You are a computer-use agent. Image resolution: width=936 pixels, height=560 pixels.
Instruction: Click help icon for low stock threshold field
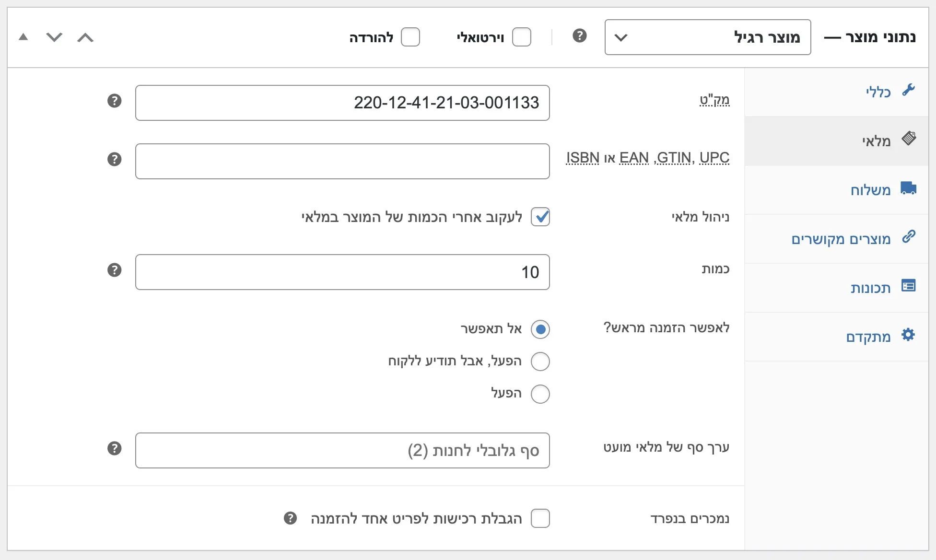pyautogui.click(x=114, y=448)
